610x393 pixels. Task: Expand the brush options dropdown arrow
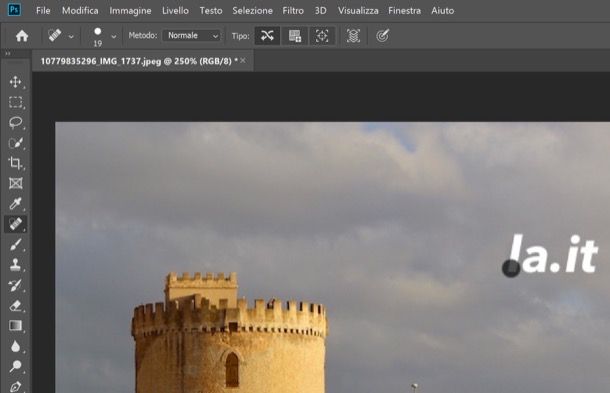coord(114,37)
